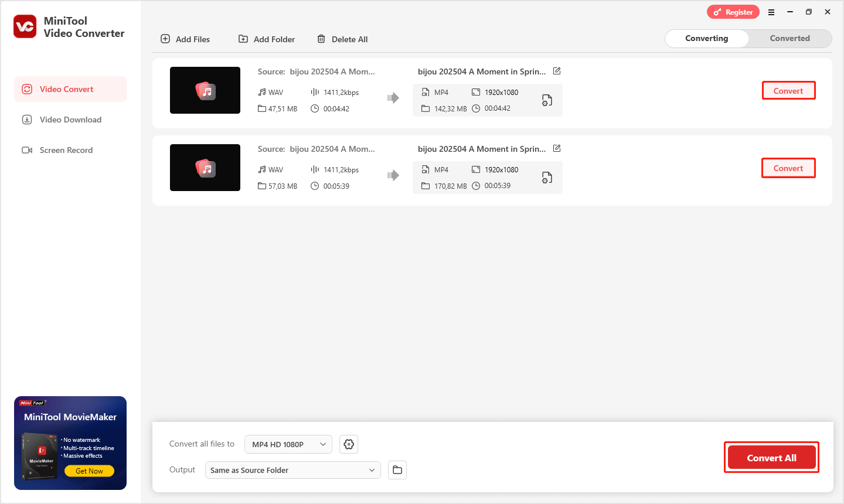Click the 1920x1080 resolution in the 142,32 MB row
Viewport: 844px width, 504px height.
[x=502, y=92]
